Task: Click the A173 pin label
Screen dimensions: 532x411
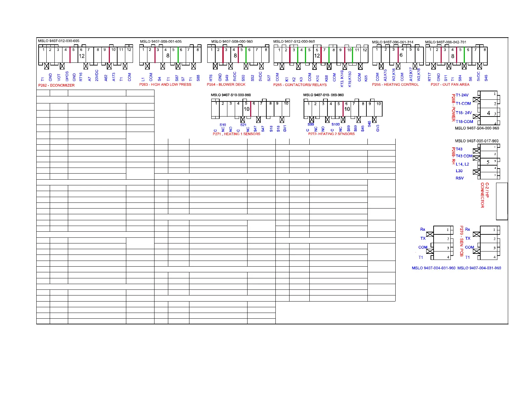Action: click(x=114, y=77)
